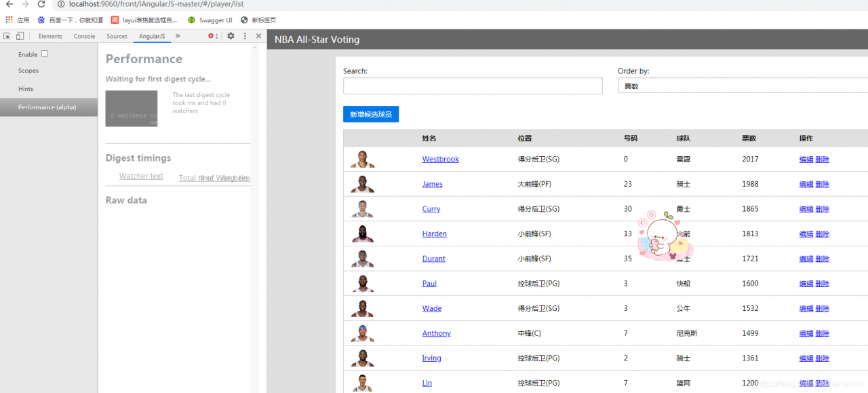Viewport: 868px width, 393px height.
Task: Open Scopes in Batarang sidebar
Action: 28,71
